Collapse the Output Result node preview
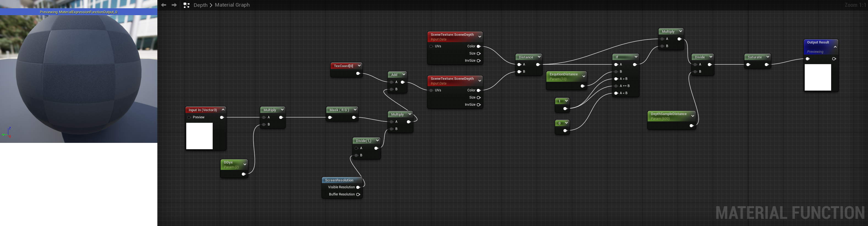868x226 pixels. click(x=835, y=47)
